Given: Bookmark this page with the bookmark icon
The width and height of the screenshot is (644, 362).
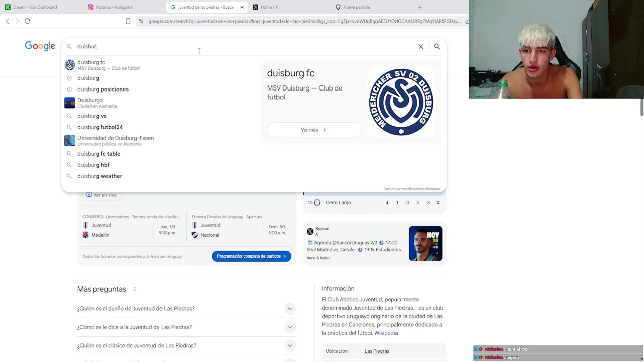Looking at the screenshot, I should pyautogui.click(x=128, y=21).
